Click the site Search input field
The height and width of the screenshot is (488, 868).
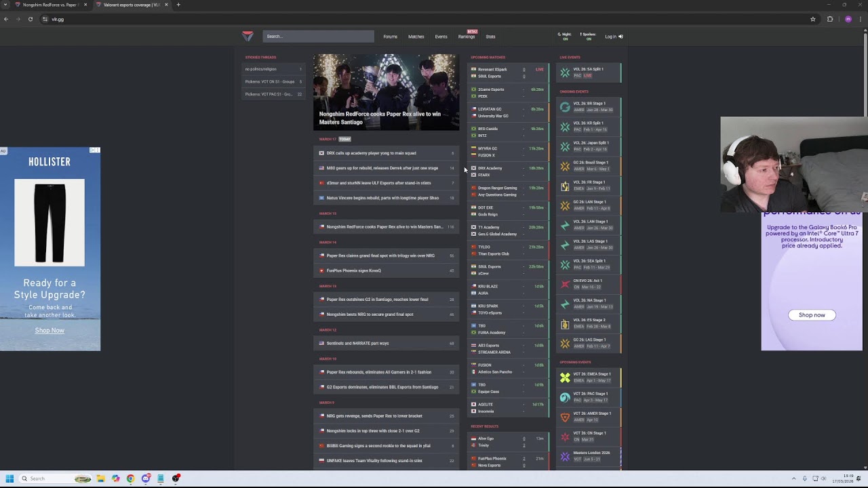317,37
